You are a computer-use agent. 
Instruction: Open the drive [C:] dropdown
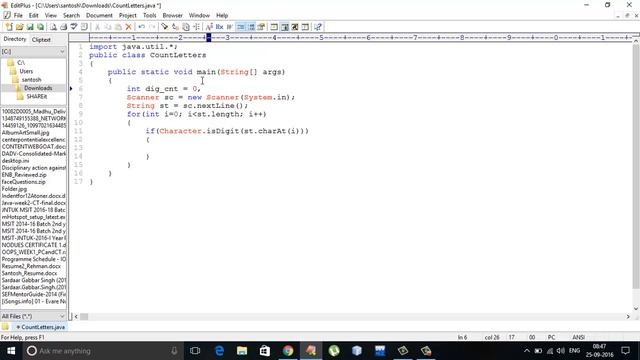click(33, 51)
